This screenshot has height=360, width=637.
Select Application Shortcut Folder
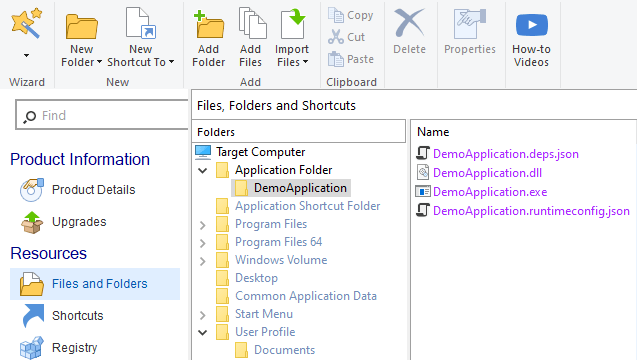(x=308, y=206)
